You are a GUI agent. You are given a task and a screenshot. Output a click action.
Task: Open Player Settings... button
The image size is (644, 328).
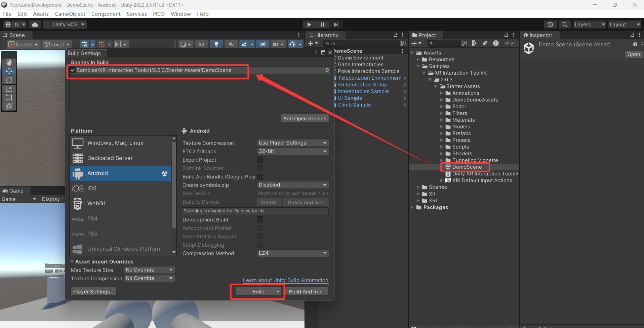coord(94,291)
